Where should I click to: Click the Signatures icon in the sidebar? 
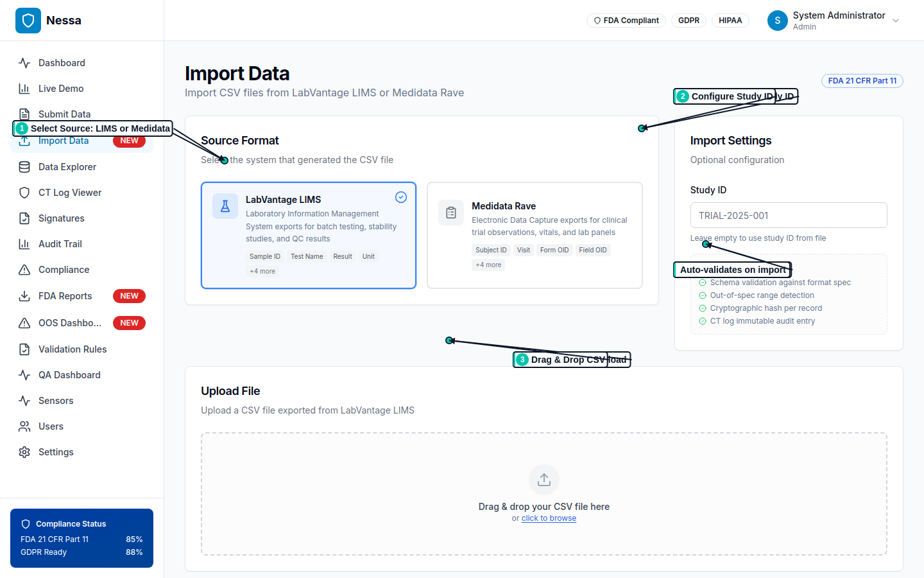click(24, 218)
